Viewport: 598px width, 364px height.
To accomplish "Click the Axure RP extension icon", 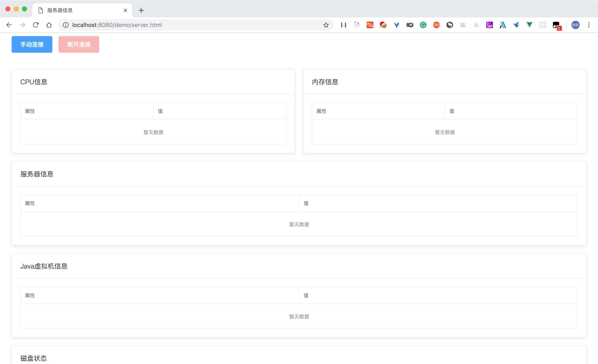I will click(x=489, y=25).
